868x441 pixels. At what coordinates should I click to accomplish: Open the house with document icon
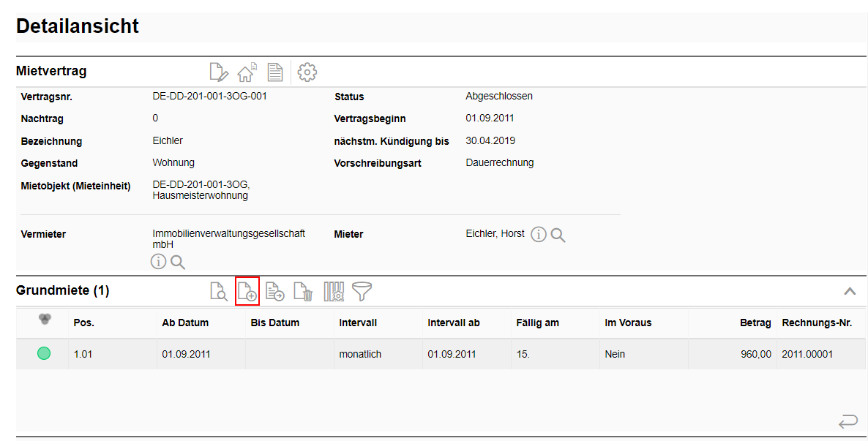(x=246, y=72)
